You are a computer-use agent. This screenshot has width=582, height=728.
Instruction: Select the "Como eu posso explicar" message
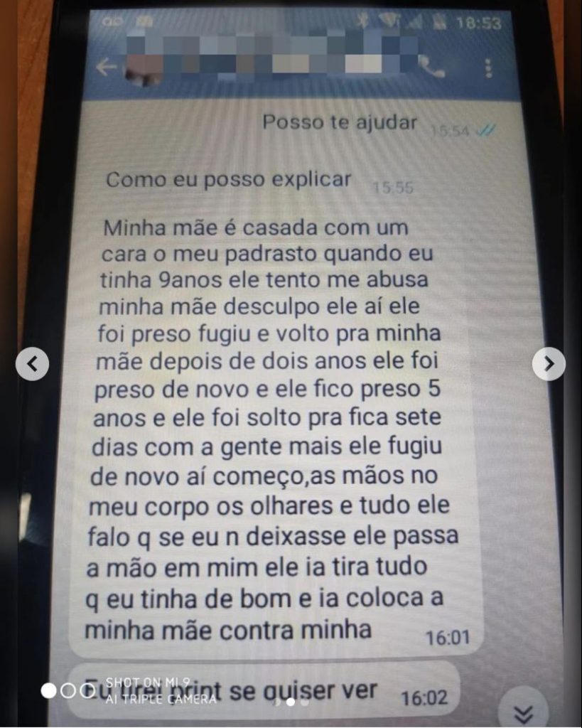click(228, 180)
